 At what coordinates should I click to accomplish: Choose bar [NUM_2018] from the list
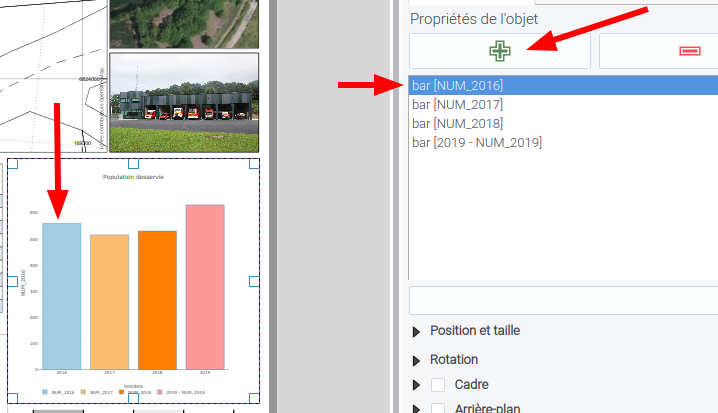457,123
